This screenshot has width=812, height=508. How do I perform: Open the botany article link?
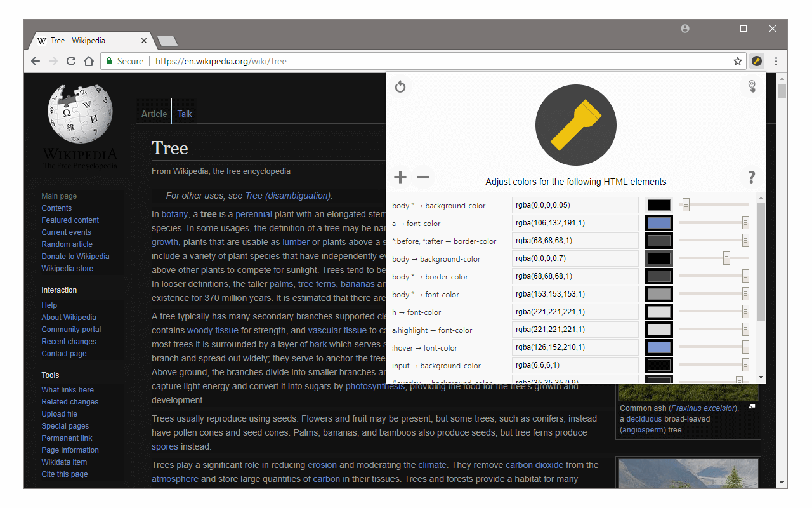174,214
